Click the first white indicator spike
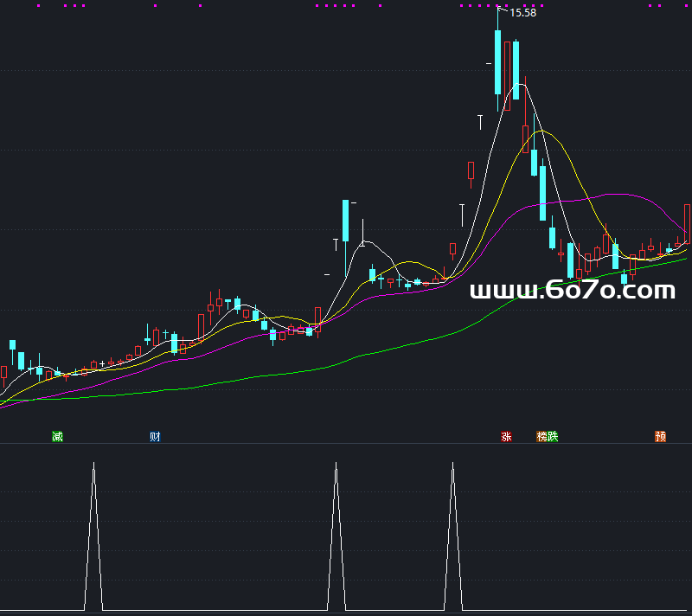Image resolution: width=692 pixels, height=616 pixels. pyautogui.click(x=93, y=536)
